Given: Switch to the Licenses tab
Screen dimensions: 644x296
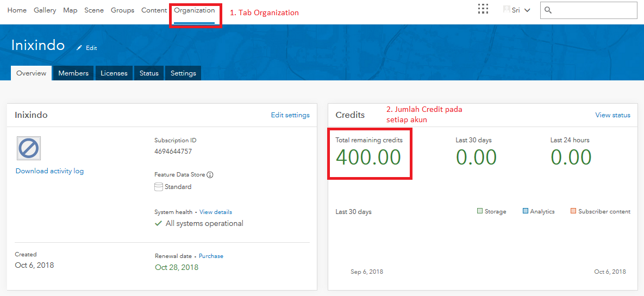Looking at the screenshot, I should click(114, 73).
